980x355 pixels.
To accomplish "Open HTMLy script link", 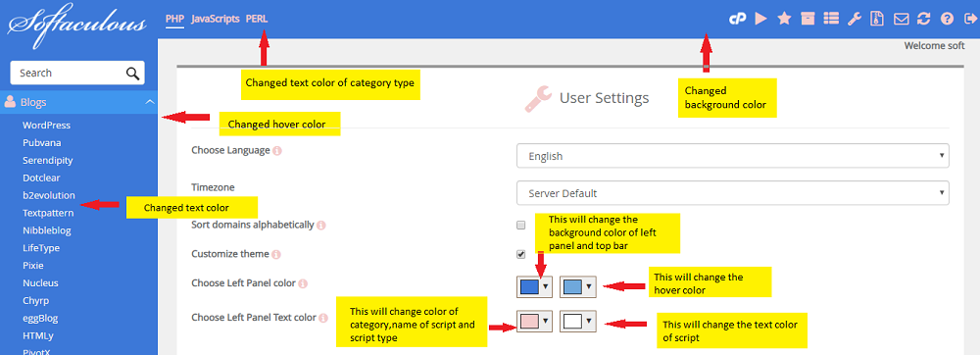I will pyautogui.click(x=37, y=335).
